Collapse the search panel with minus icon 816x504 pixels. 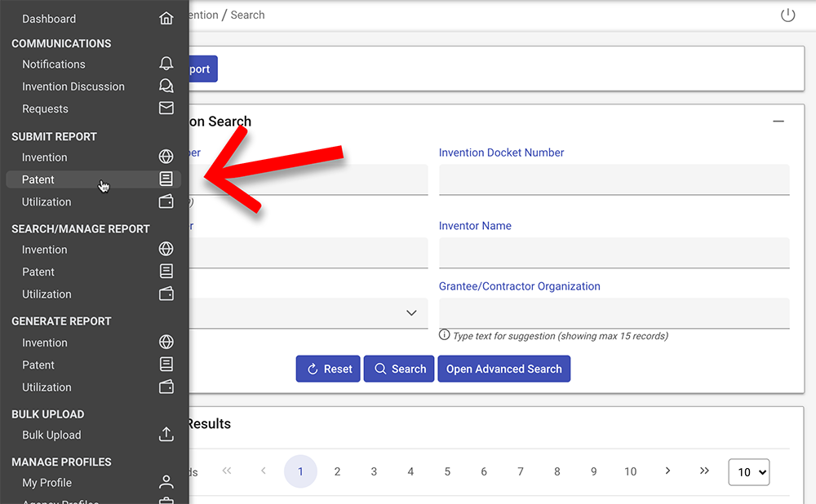pos(778,122)
